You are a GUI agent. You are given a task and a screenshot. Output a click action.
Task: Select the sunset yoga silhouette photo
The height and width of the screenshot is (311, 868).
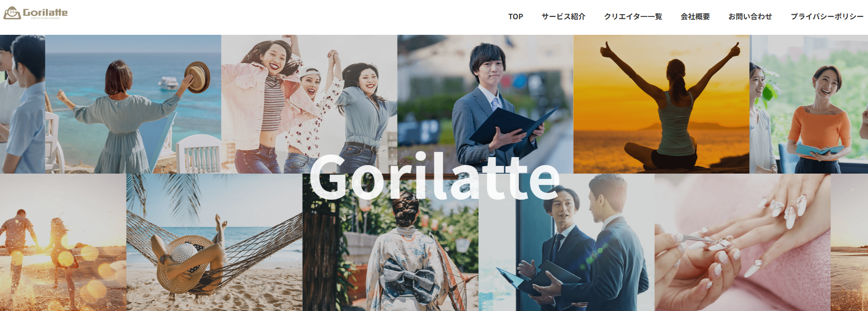661,104
